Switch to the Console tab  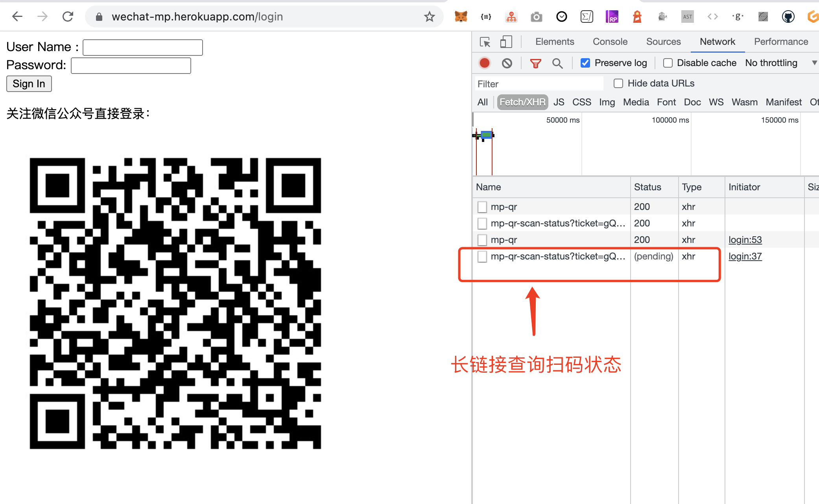[x=610, y=42]
